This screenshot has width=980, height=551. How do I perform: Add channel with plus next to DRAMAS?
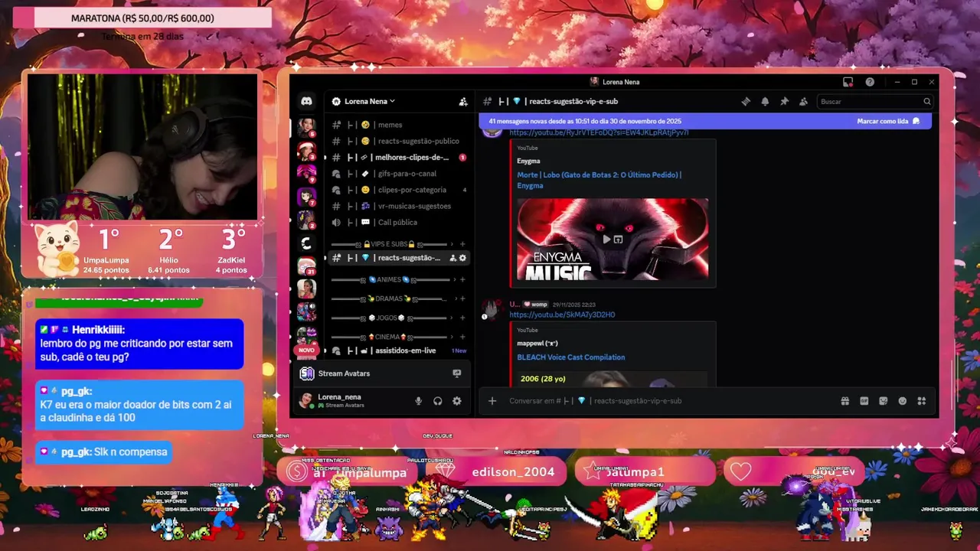click(x=462, y=298)
